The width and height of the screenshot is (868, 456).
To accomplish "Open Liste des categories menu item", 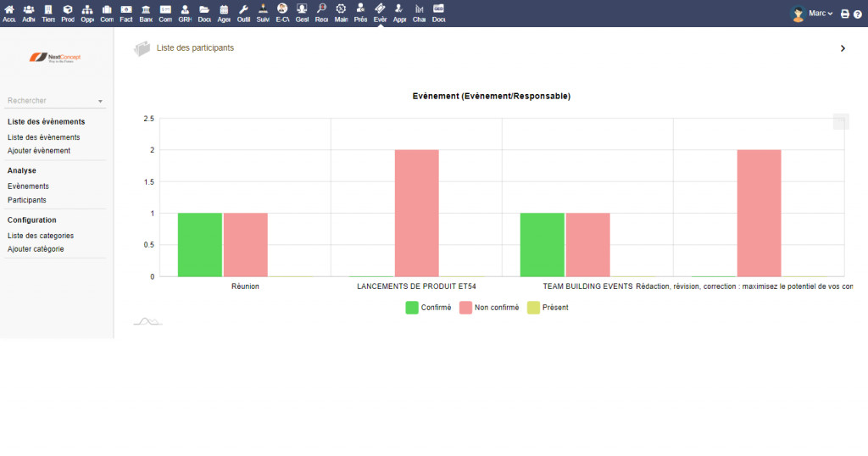I will (41, 236).
